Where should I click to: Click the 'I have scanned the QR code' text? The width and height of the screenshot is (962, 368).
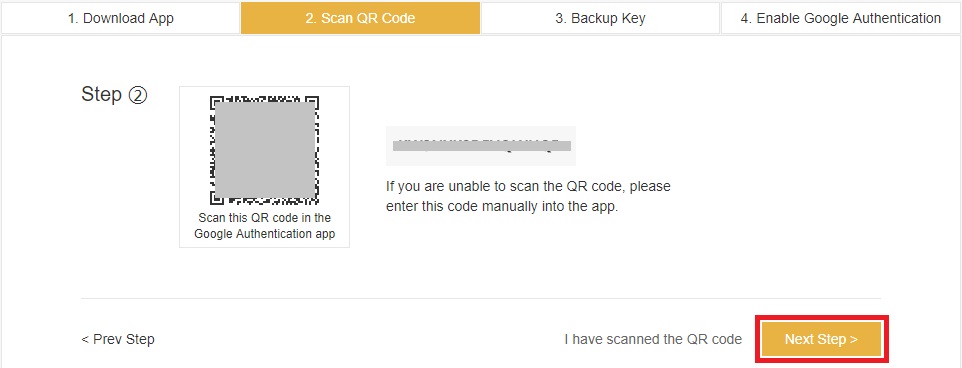pyautogui.click(x=653, y=339)
